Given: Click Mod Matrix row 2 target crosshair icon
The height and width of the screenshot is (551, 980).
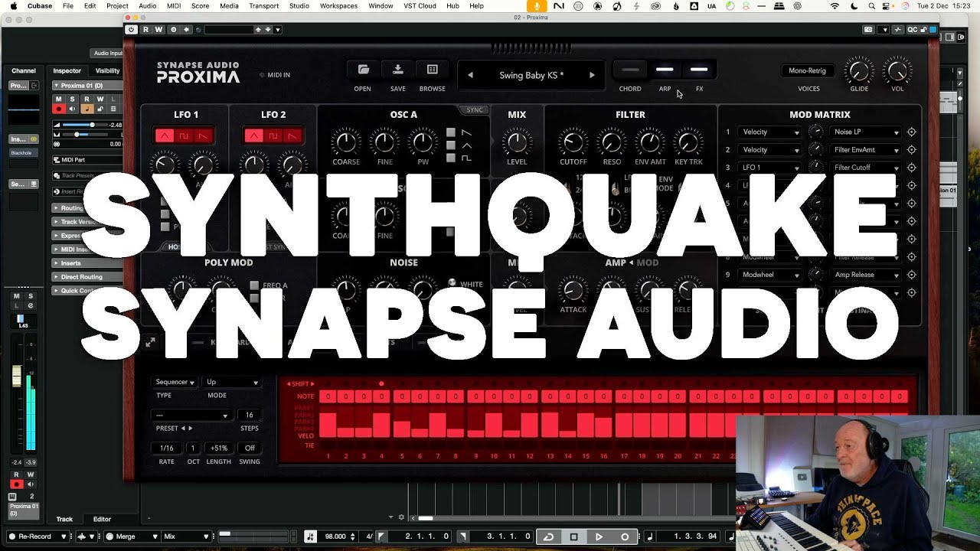Looking at the screenshot, I should [911, 150].
